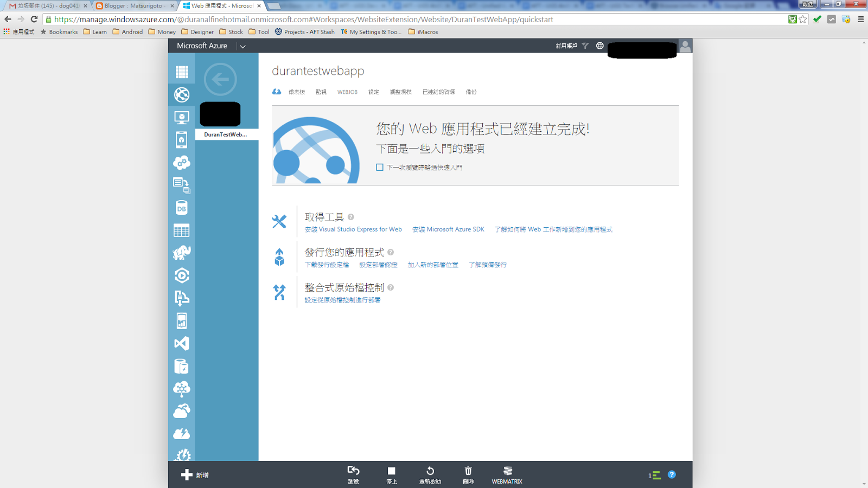This screenshot has width=868, height=488.
Task: Open the Storage table icon in sidebar
Action: point(182,230)
